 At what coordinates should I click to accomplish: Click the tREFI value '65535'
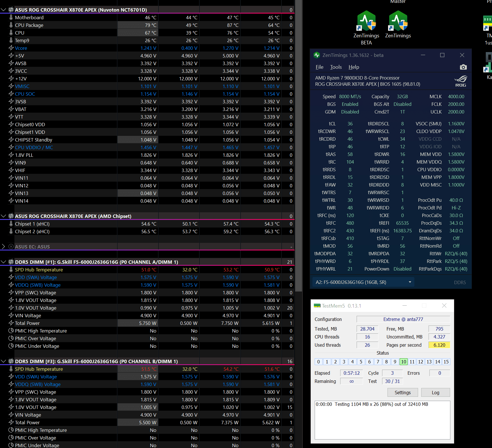click(x=402, y=223)
